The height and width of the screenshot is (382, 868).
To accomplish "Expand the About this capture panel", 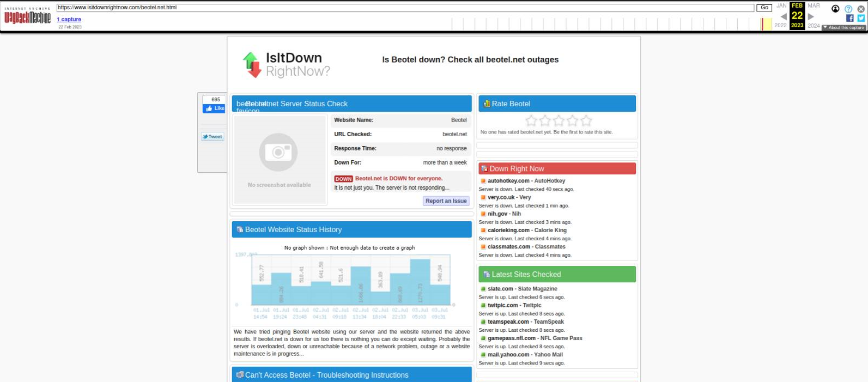I will (x=844, y=27).
